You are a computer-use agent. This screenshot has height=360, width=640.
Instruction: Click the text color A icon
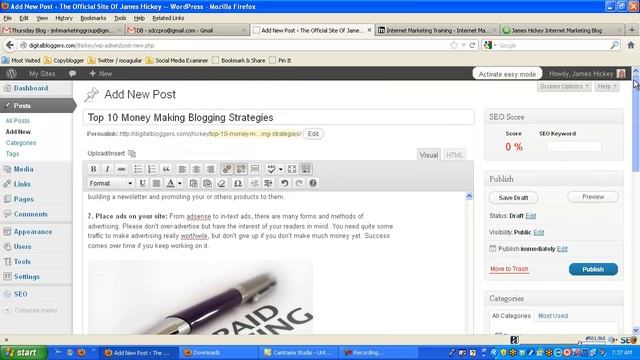171,183
